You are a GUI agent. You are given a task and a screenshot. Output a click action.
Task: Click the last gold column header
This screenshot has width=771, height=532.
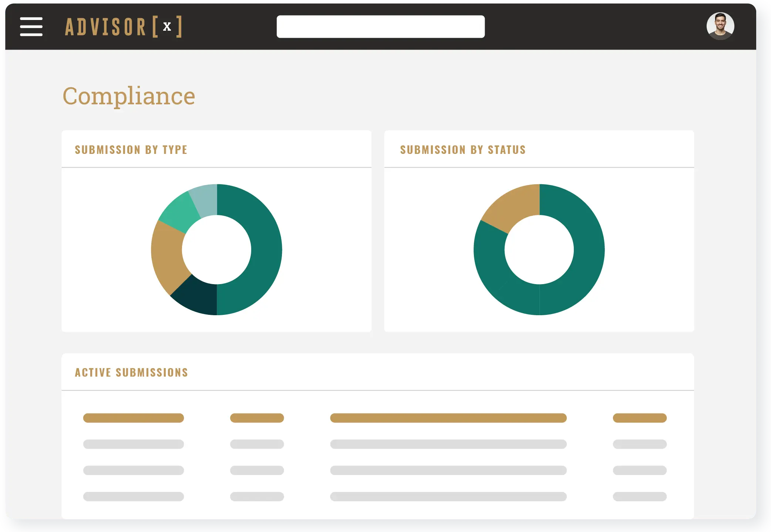tap(639, 418)
